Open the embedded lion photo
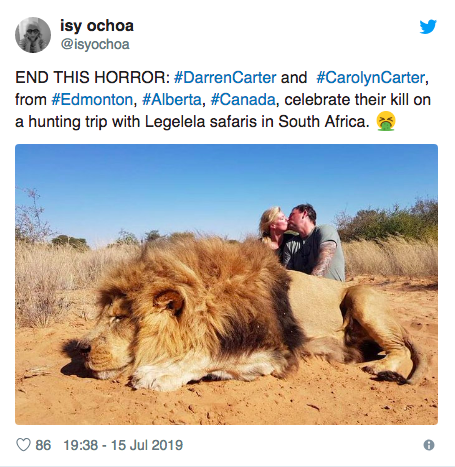Viewport: 455px width, 467px height. click(x=226, y=284)
